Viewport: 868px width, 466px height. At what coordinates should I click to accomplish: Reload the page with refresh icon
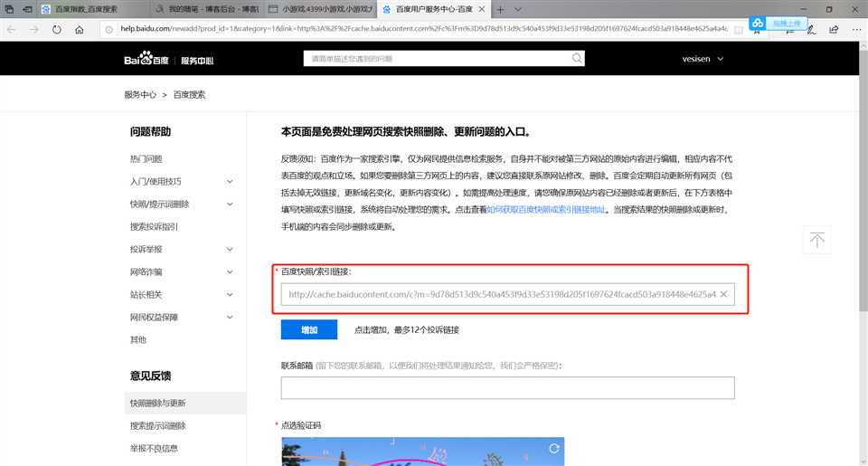pyautogui.click(x=56, y=29)
